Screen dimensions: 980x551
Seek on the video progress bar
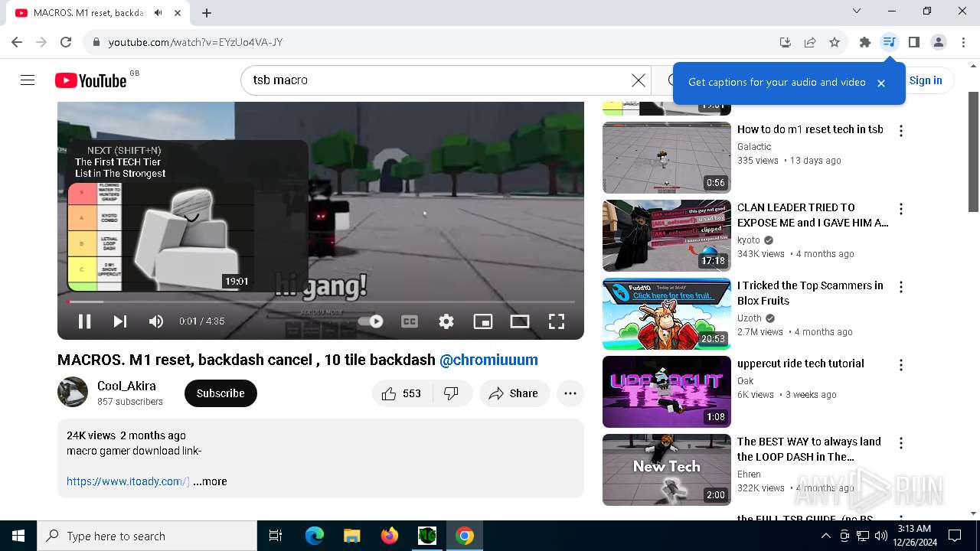(321, 302)
